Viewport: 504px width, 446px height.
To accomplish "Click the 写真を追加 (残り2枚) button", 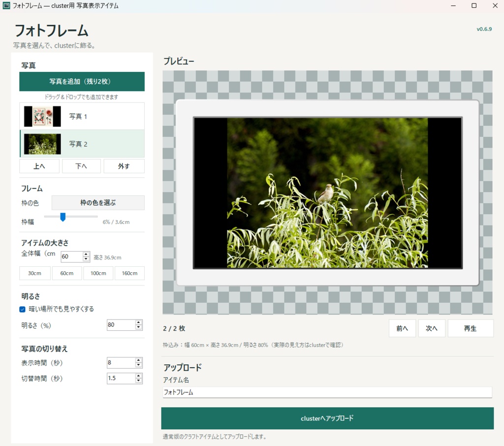I will pyautogui.click(x=82, y=81).
